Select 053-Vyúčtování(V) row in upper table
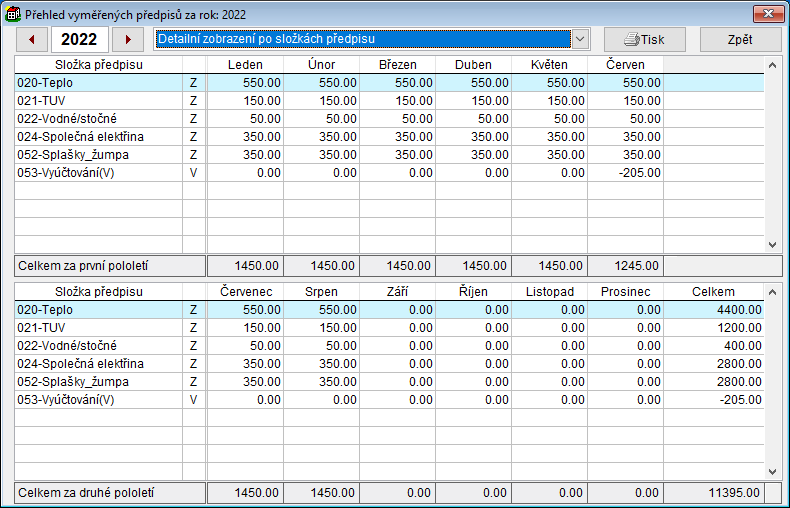 tap(98, 173)
